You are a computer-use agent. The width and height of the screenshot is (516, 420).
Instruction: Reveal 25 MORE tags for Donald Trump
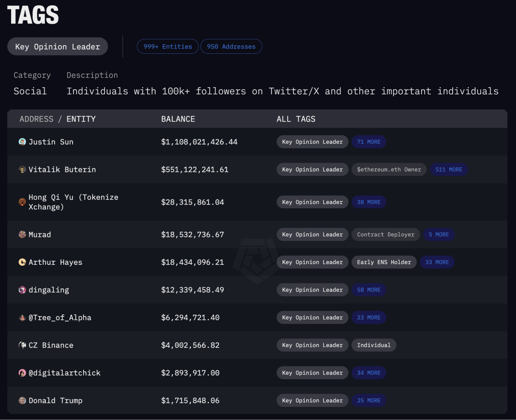369,400
